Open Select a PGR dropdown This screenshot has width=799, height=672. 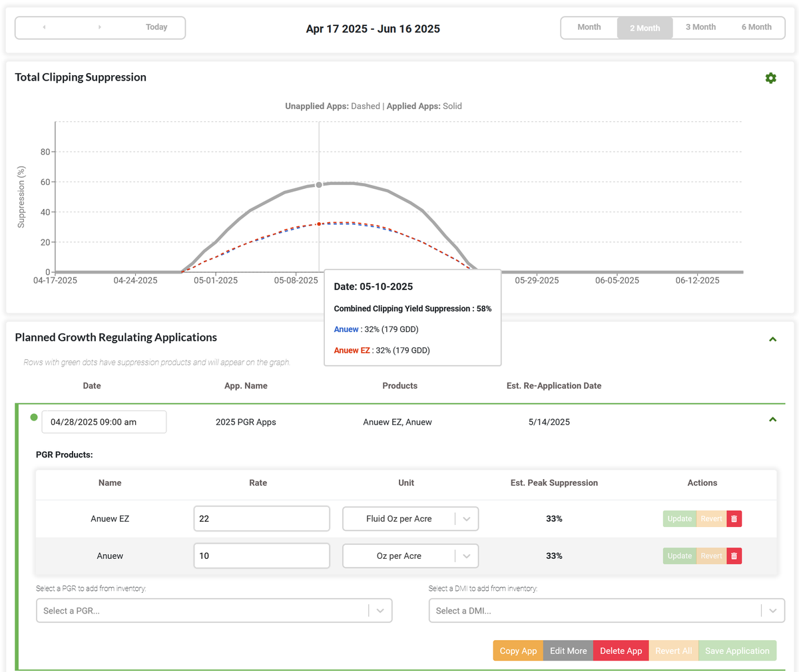tap(214, 611)
